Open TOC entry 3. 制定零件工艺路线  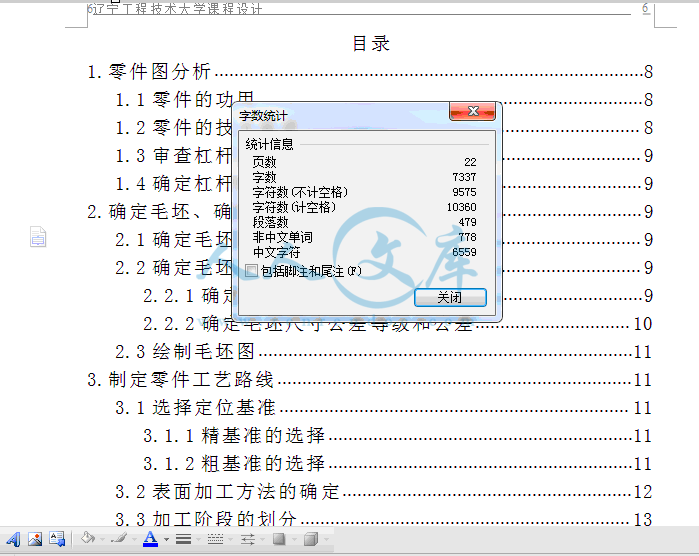(x=370, y=380)
